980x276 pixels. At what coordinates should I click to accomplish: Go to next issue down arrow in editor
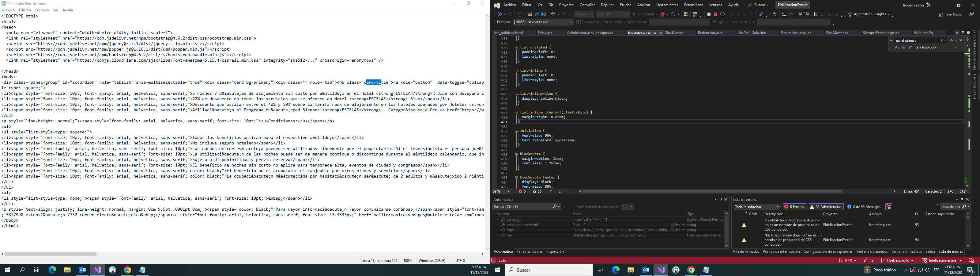click(x=560, y=191)
